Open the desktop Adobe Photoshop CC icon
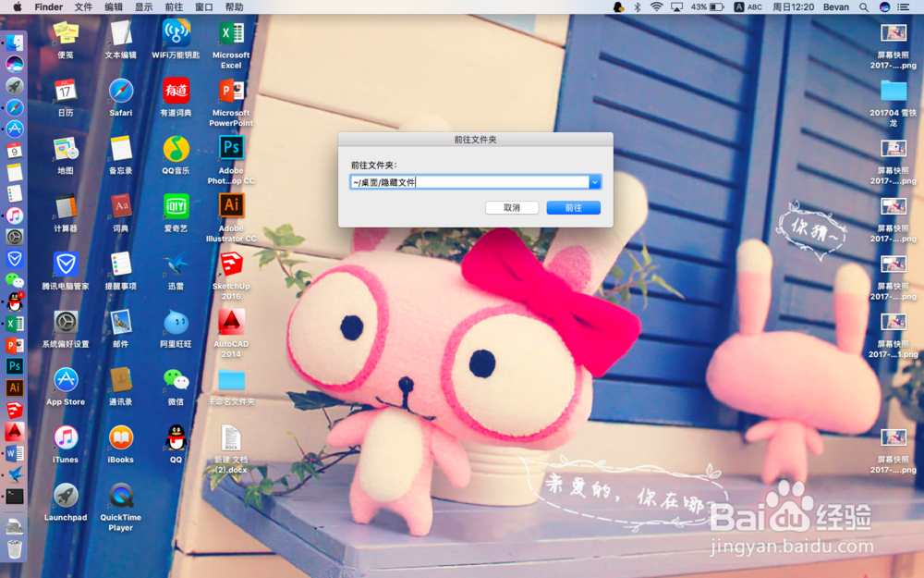Image resolution: width=924 pixels, height=578 pixels. 231,147
